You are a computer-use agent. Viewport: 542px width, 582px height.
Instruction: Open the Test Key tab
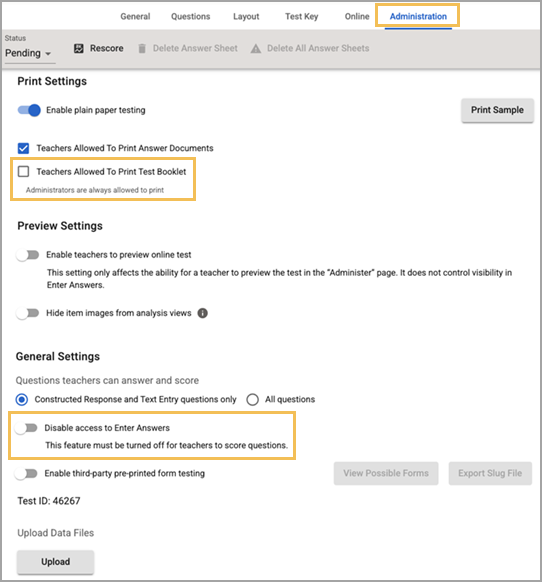point(301,16)
